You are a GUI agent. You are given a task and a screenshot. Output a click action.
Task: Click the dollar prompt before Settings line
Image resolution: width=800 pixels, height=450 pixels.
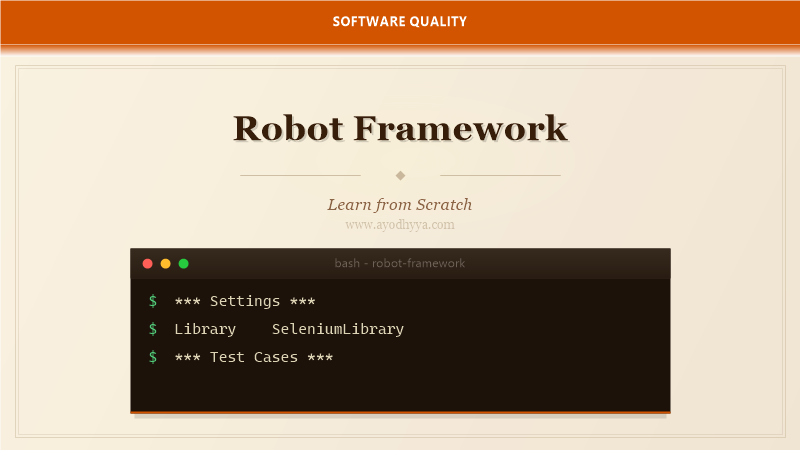pyautogui.click(x=153, y=301)
